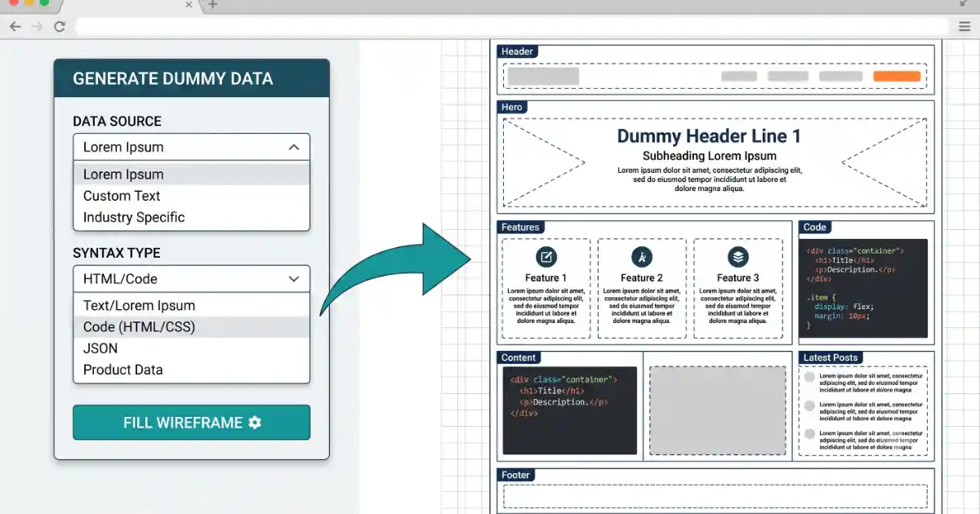Click the Fill Wireframe button
980x514 pixels.
tap(191, 423)
